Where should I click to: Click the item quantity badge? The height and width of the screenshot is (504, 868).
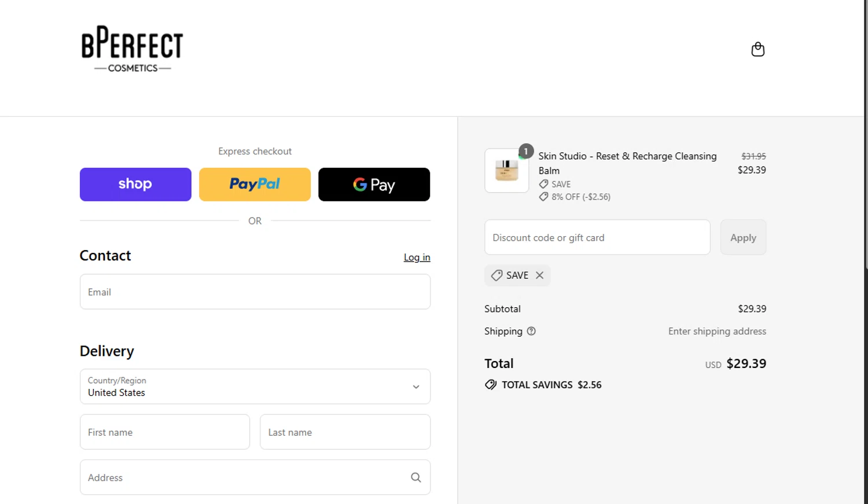click(x=526, y=151)
